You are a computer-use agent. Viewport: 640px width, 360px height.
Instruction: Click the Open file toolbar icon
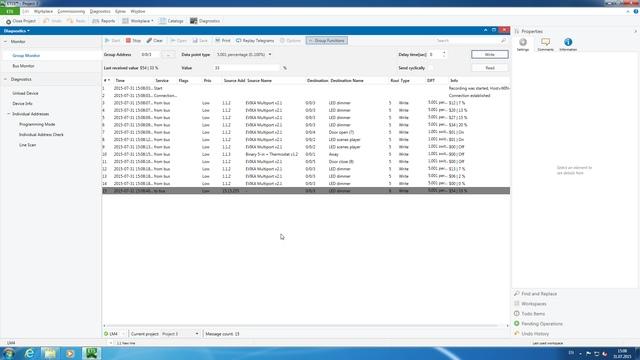(x=173, y=40)
